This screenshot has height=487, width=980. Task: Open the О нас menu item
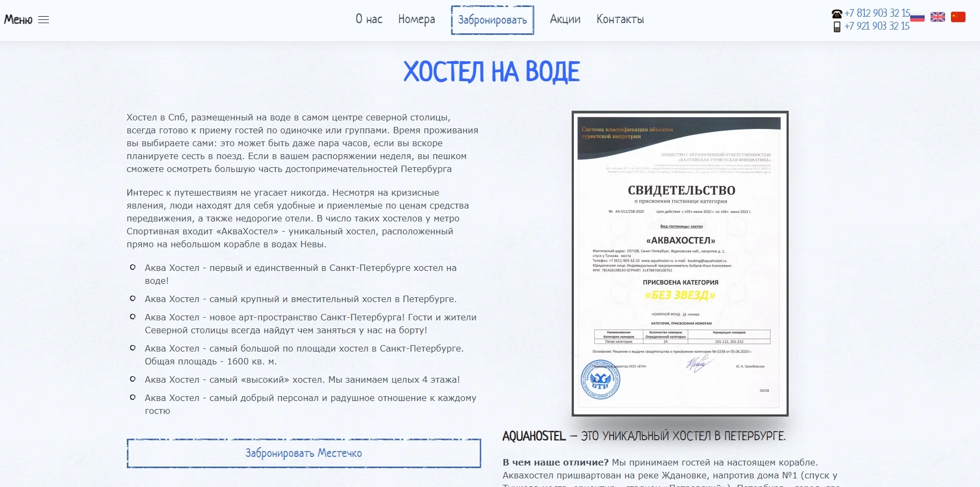click(369, 19)
